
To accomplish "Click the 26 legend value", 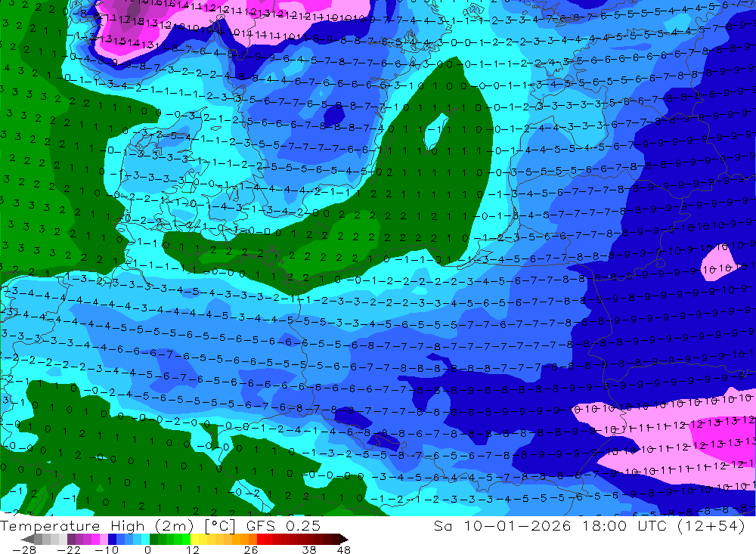I will click(251, 549).
